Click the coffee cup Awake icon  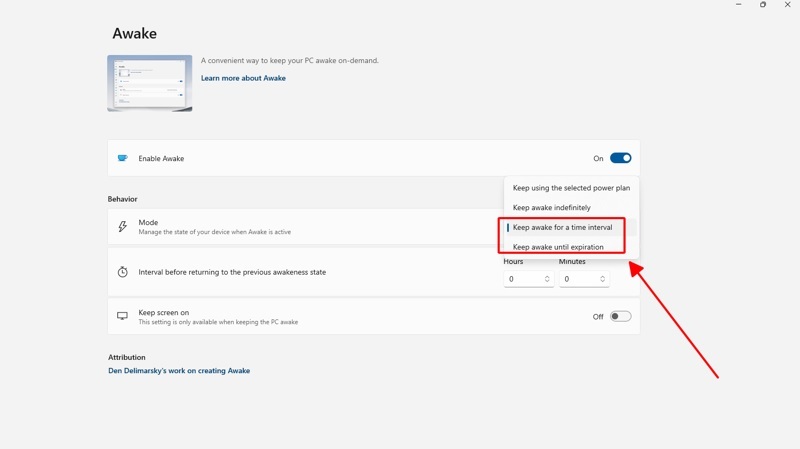[123, 158]
